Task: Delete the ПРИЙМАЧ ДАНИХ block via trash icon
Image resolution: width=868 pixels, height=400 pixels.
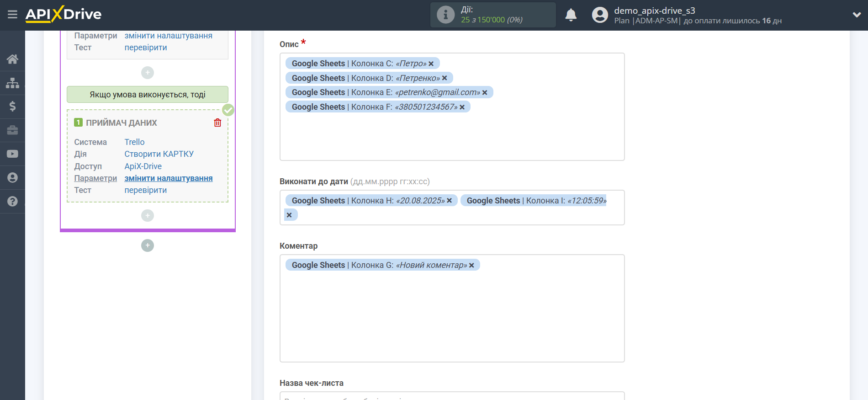Action: click(x=217, y=123)
